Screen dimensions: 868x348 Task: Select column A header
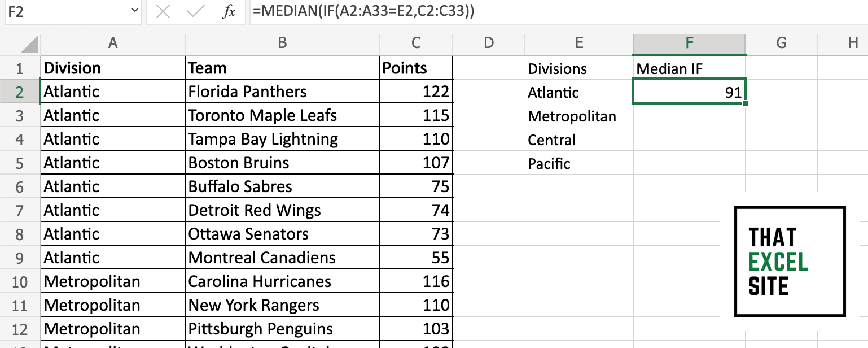(113, 43)
